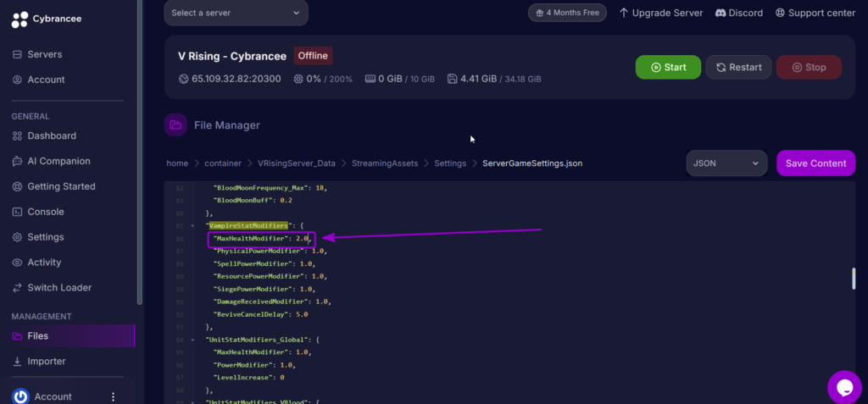Click the BloodMoonFrequency_Max line
Viewport: 868px width, 404px height.
coord(270,188)
